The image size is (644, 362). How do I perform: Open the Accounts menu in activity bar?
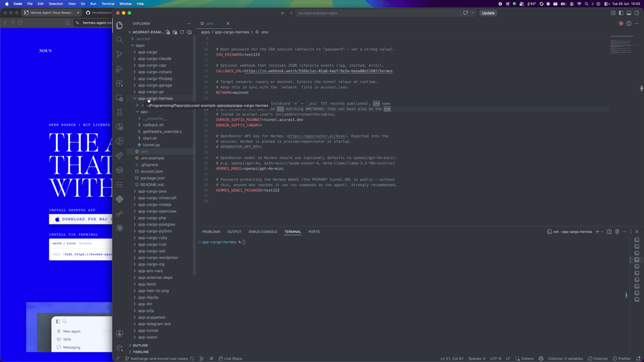[x=120, y=333]
